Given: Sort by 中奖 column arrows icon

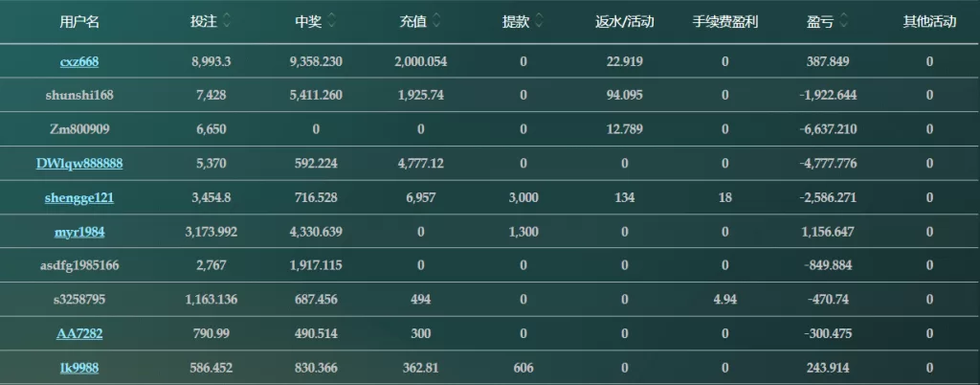Looking at the screenshot, I should 331,22.
